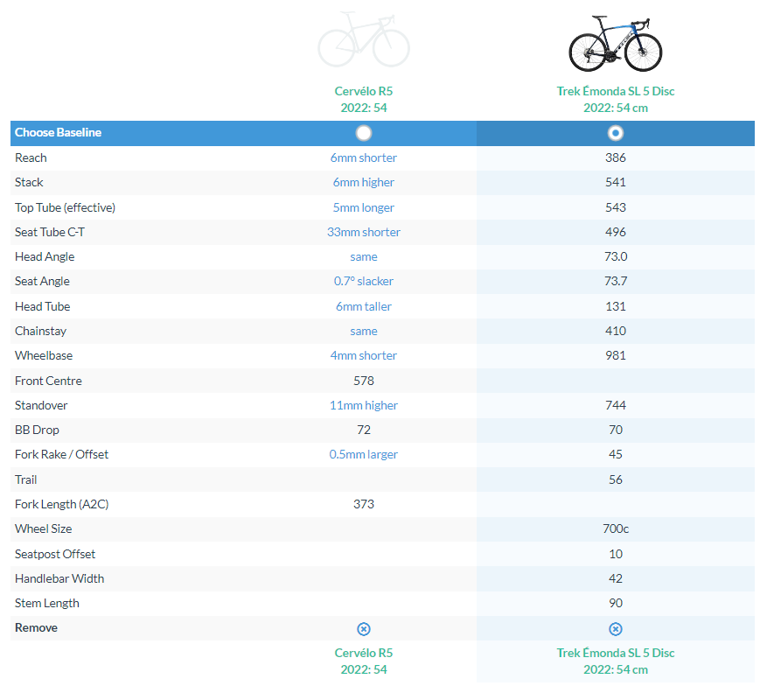Click Trek wheel size value 700c
This screenshot has height=700, width=760.
615,528
